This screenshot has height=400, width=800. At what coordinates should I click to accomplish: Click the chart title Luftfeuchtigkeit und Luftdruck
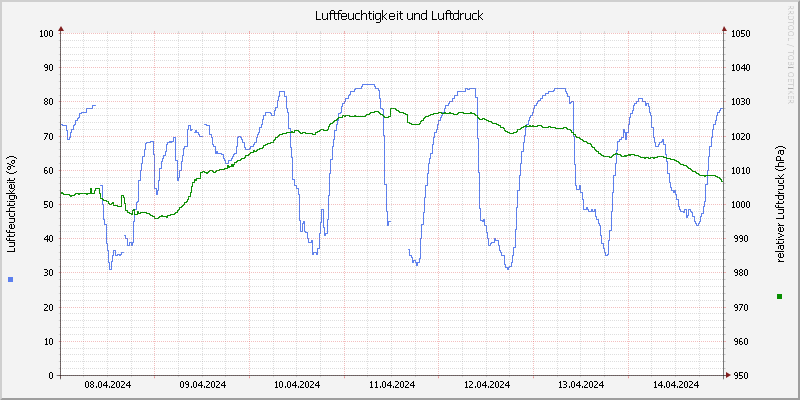tap(399, 16)
